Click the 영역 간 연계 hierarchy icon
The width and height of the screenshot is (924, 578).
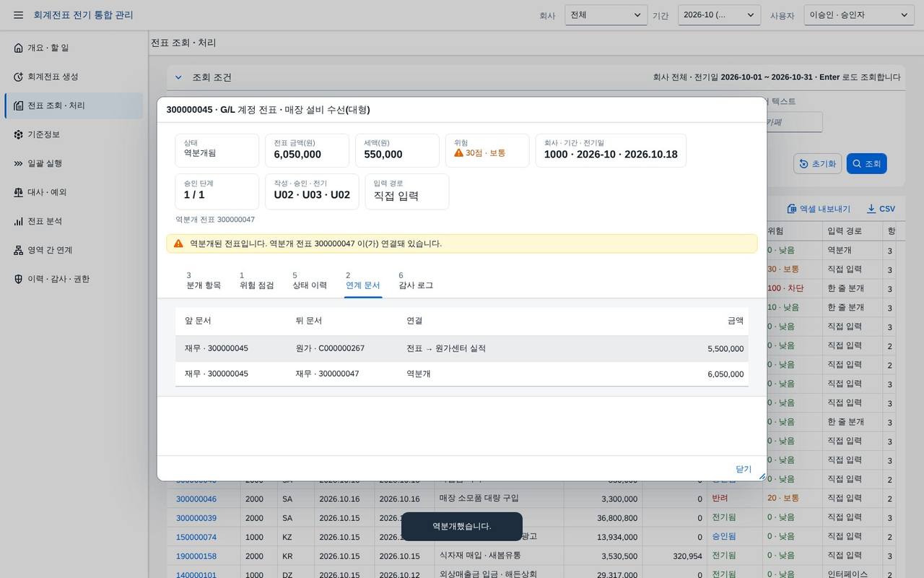[19, 250]
